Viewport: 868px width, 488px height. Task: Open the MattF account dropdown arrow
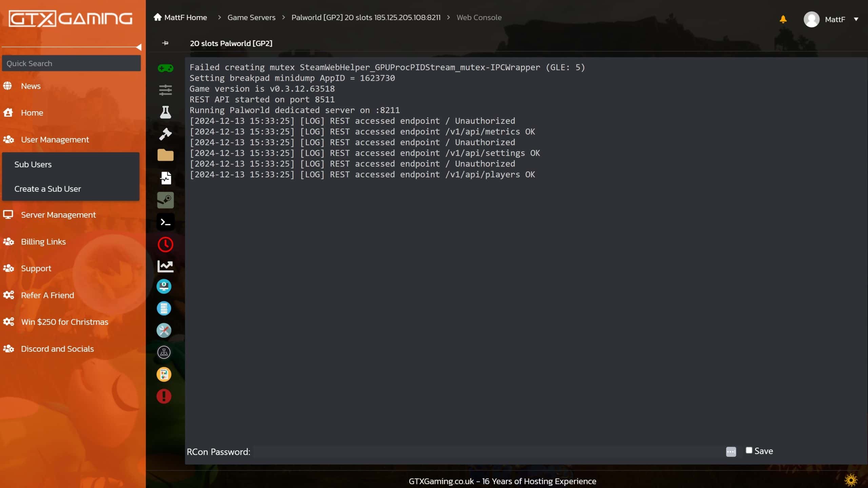tap(856, 19)
